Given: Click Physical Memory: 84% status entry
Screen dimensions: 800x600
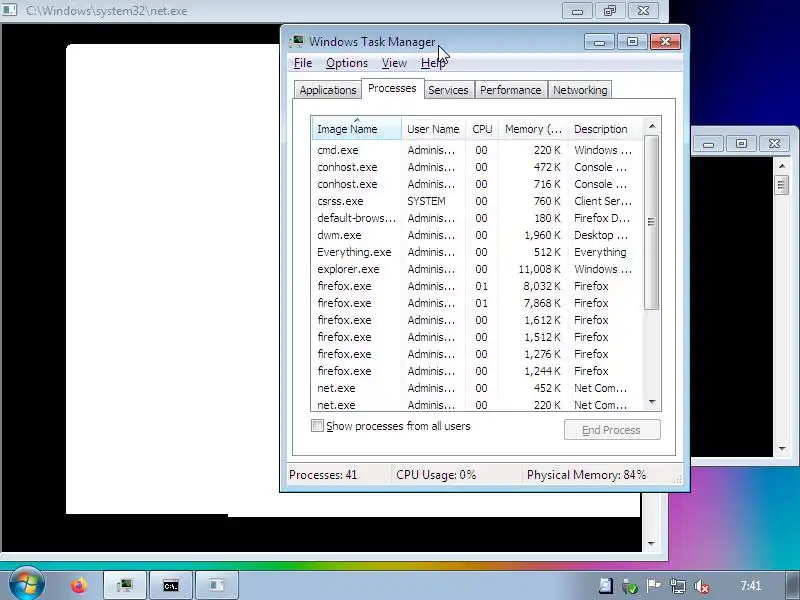Looking at the screenshot, I should (586, 474).
